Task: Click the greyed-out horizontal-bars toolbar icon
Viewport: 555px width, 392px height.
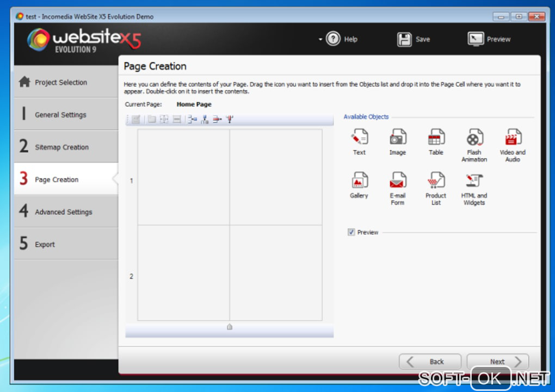Action: click(177, 119)
